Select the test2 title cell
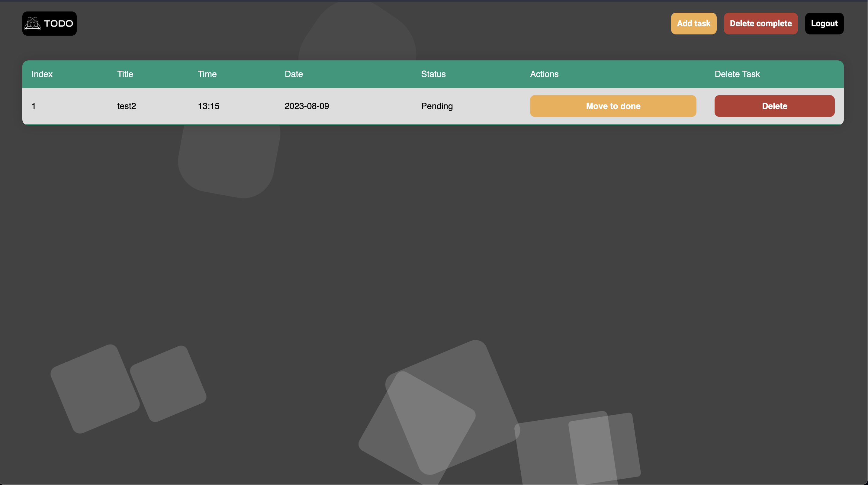868x485 pixels. point(126,106)
